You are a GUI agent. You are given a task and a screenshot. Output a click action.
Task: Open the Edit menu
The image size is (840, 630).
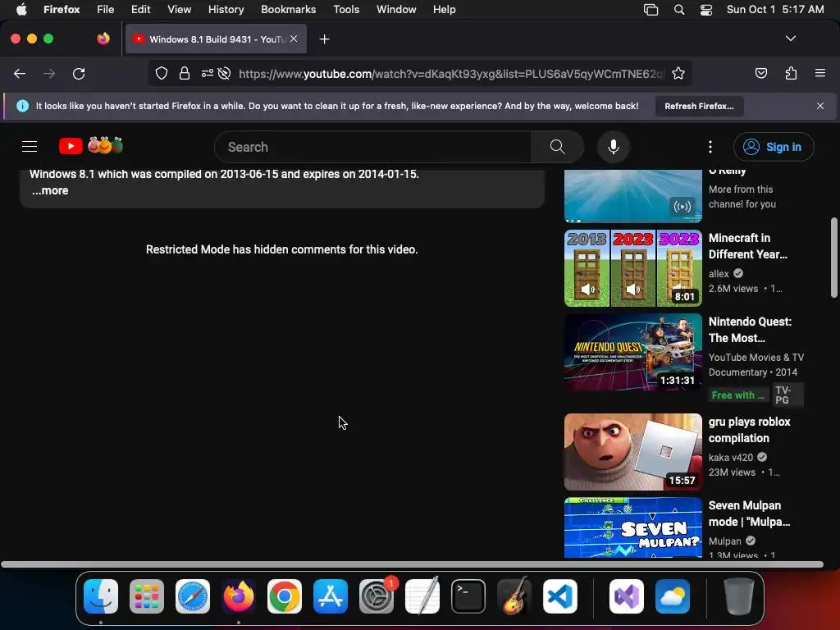140,10
